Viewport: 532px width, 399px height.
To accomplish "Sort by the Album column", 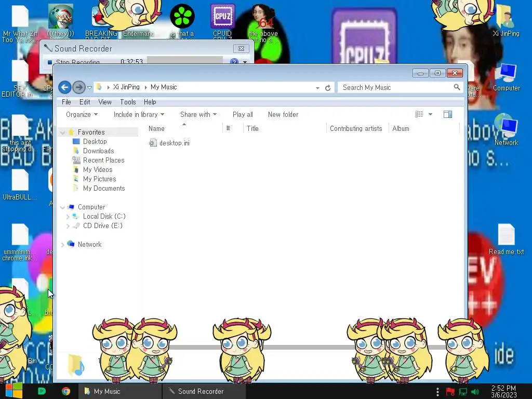I will pos(401,129).
